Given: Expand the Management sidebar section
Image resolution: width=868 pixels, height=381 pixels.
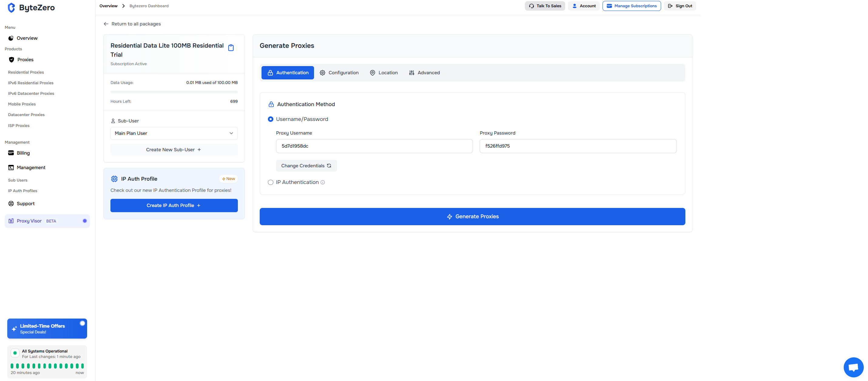Looking at the screenshot, I should (31, 168).
